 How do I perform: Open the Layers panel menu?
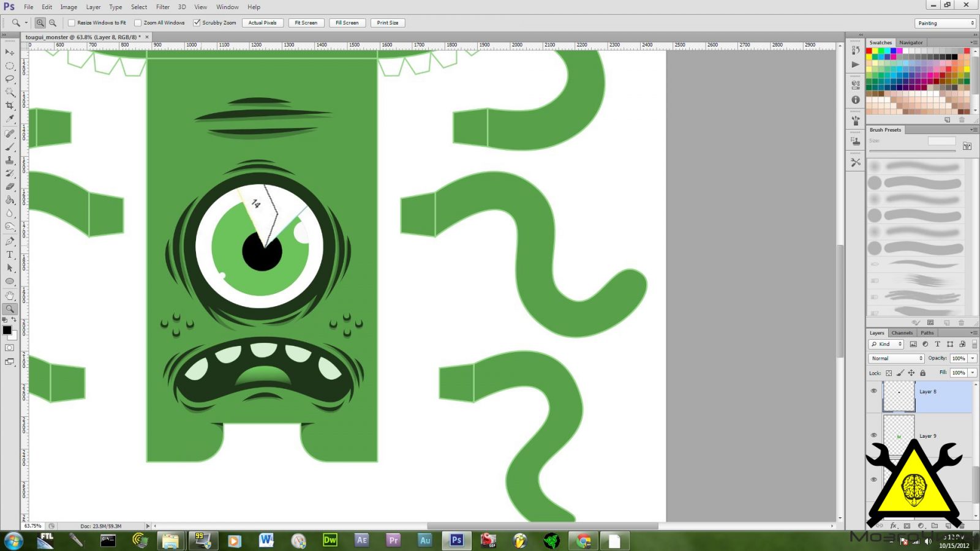tap(973, 332)
